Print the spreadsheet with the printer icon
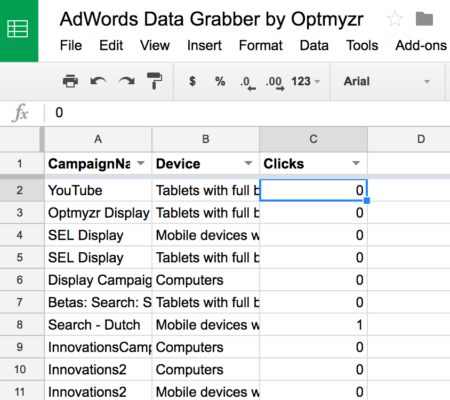The width and height of the screenshot is (450, 400). tap(70, 81)
